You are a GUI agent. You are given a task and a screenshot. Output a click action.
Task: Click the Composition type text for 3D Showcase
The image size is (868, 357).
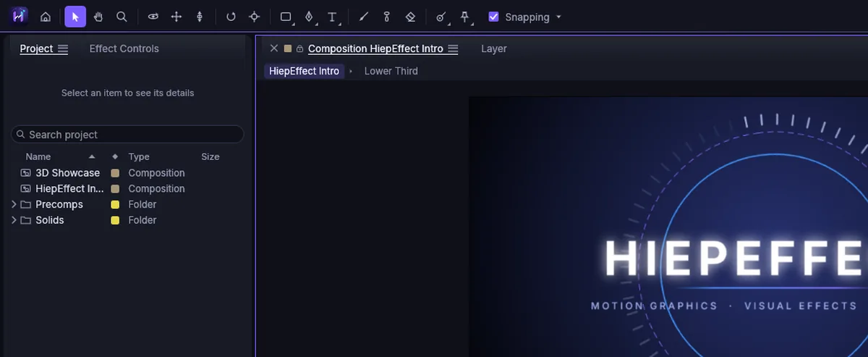(156, 173)
